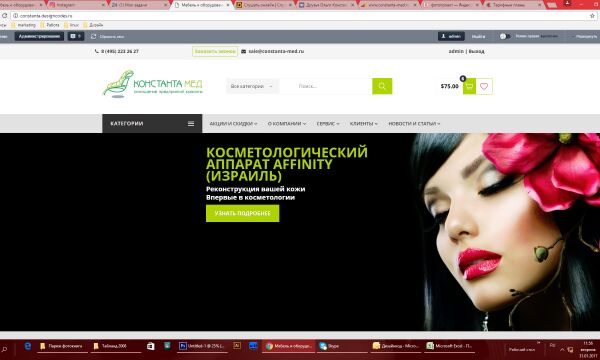The height and width of the screenshot is (360, 600).
Task: Open the green shopping cart icon
Action: [x=469, y=86]
